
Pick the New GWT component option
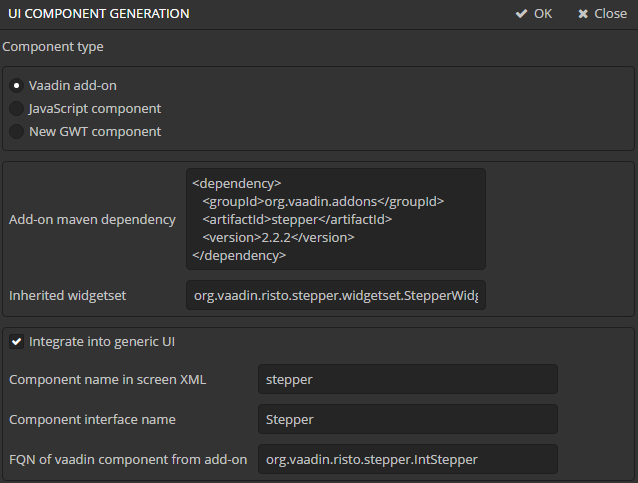coord(17,131)
